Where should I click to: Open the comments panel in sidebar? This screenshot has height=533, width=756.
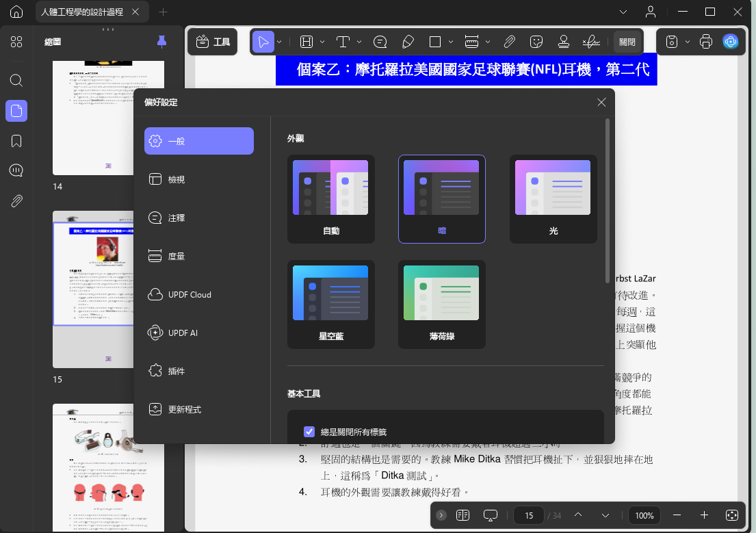coord(16,170)
